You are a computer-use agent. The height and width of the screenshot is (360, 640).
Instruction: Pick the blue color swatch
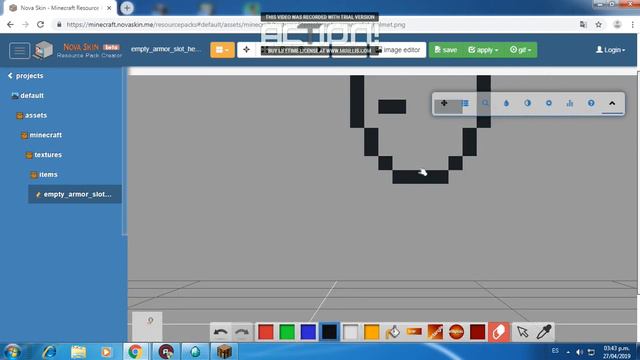pyautogui.click(x=308, y=332)
